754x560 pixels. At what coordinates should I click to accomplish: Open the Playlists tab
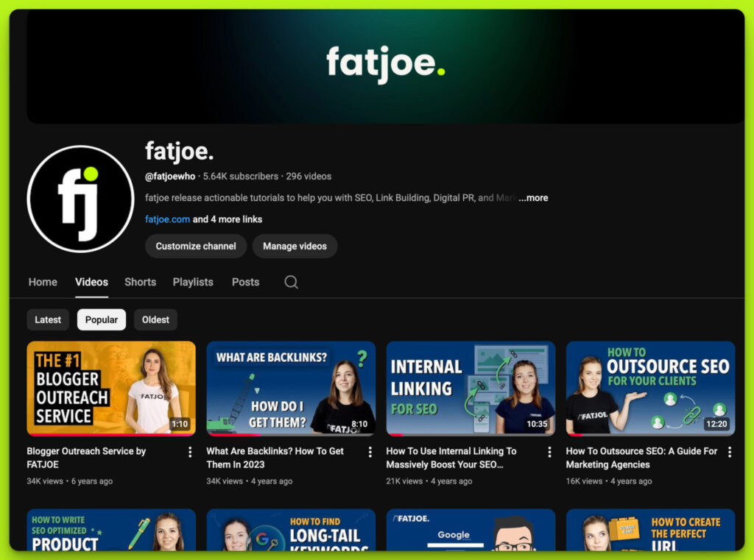click(192, 282)
